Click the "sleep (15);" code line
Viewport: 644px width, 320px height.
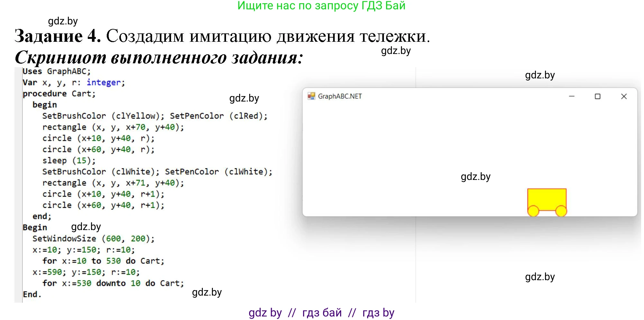click(69, 161)
